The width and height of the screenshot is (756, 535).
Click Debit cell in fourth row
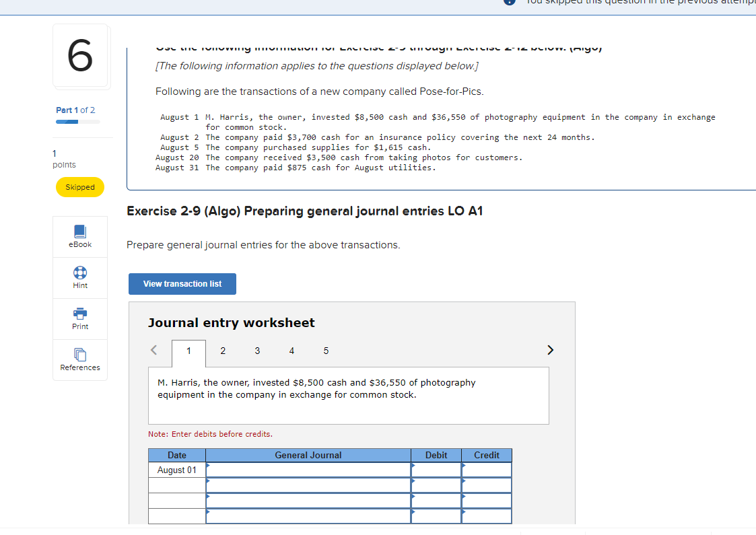pyautogui.click(x=436, y=516)
